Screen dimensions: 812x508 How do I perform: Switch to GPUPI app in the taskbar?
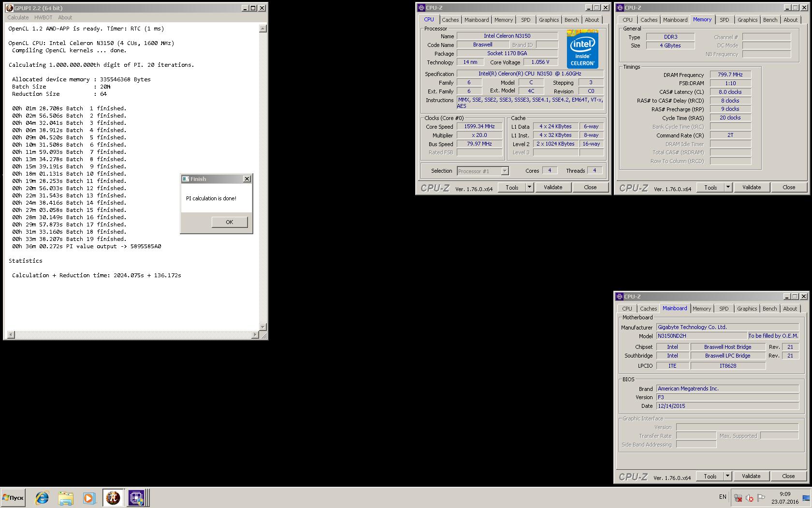tap(113, 497)
